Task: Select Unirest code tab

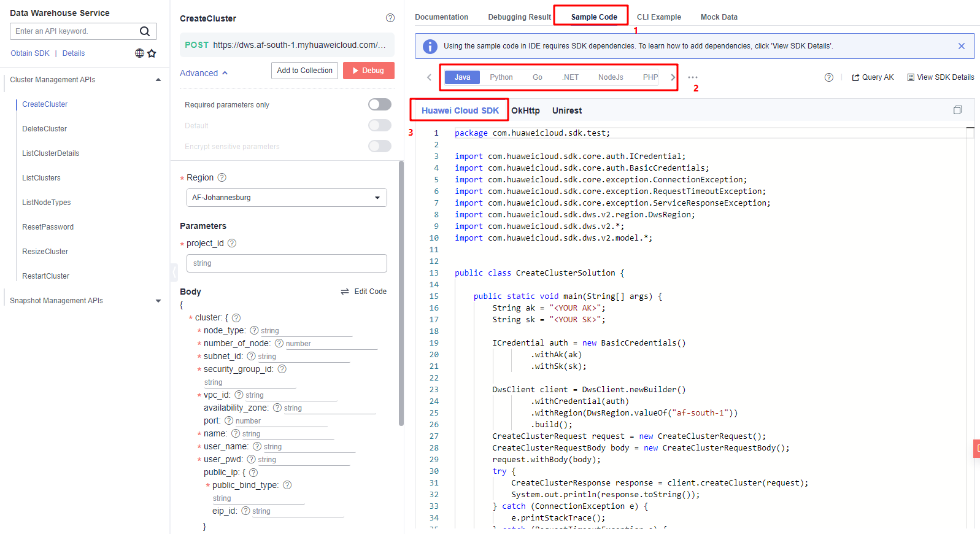Action: click(567, 110)
